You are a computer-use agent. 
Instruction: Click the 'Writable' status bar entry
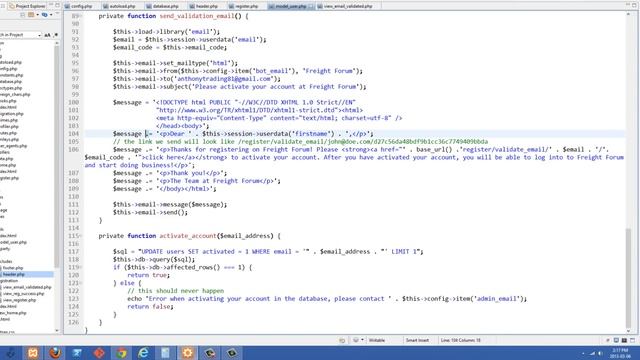point(377,340)
